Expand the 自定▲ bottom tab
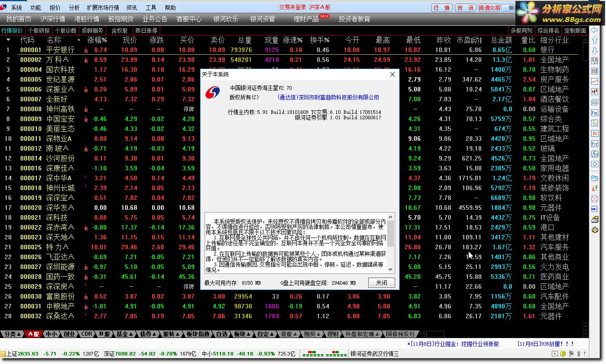This screenshot has height=364, width=606. tap(266, 334)
